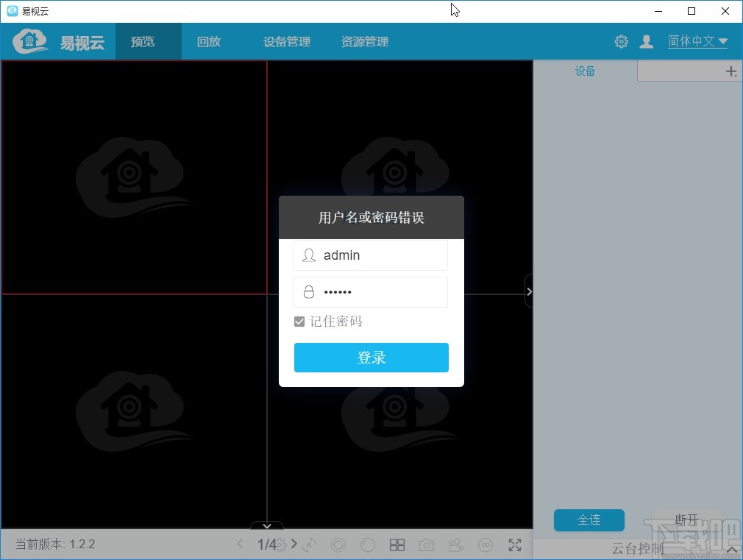Open the settings gear in the top bar
This screenshot has height=560, width=743.
tap(622, 42)
